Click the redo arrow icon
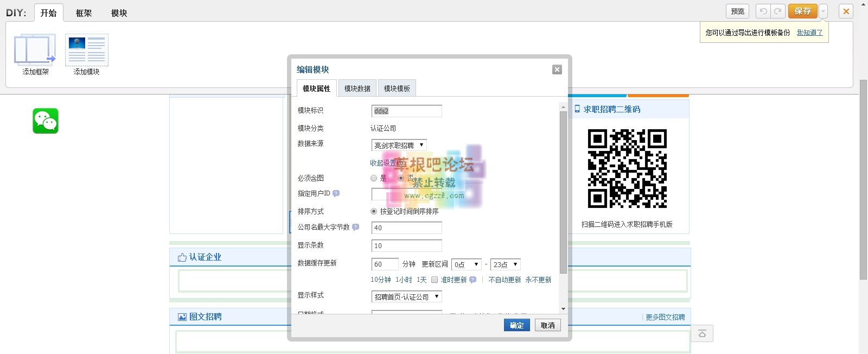 click(x=778, y=11)
